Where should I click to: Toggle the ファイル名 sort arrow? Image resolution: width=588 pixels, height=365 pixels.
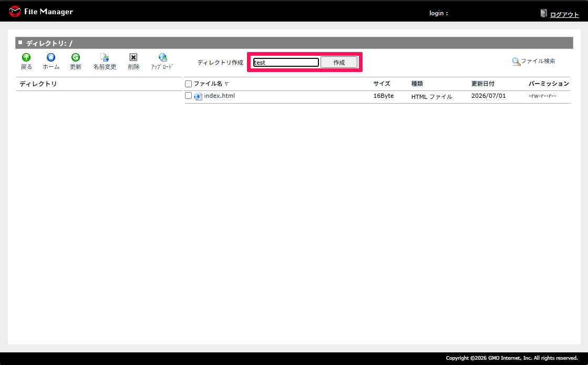click(226, 84)
